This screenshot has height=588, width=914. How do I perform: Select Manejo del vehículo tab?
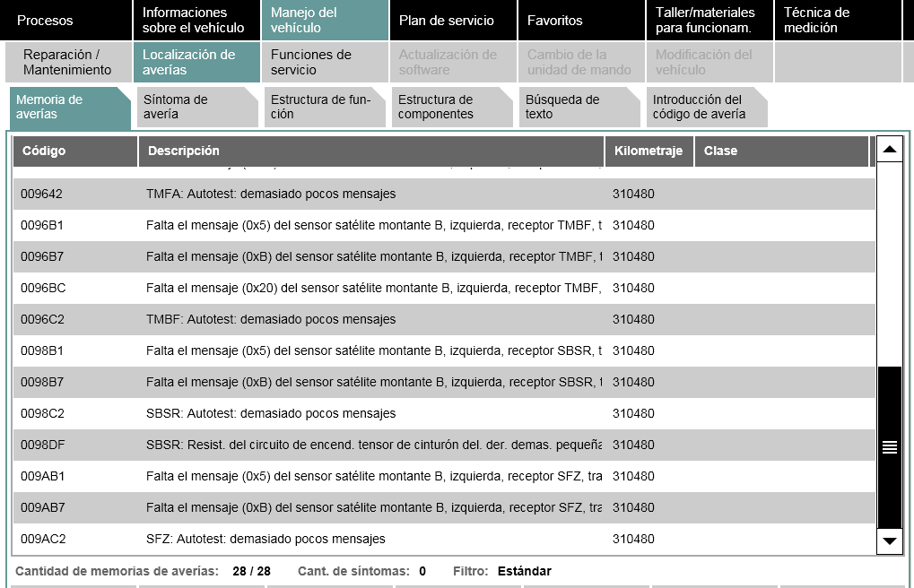326,21
